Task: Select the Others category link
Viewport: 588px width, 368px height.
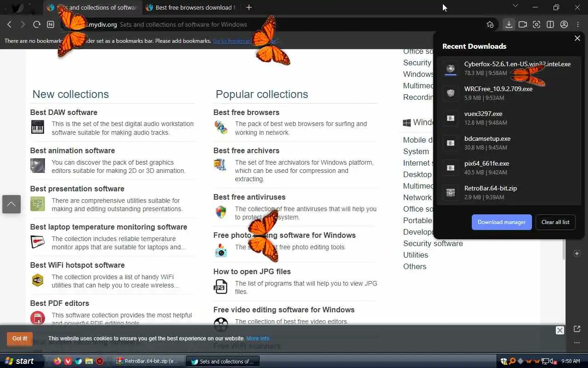Action: tap(415, 266)
